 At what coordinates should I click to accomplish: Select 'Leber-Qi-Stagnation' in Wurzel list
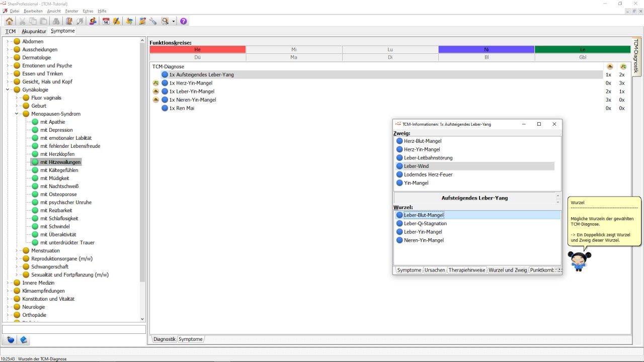[x=425, y=223]
